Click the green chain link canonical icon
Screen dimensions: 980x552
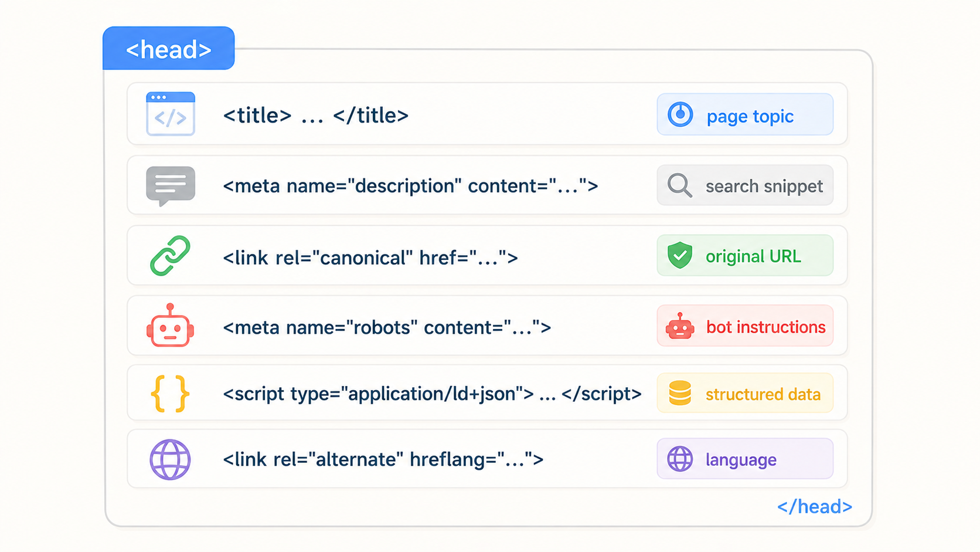pyautogui.click(x=170, y=256)
